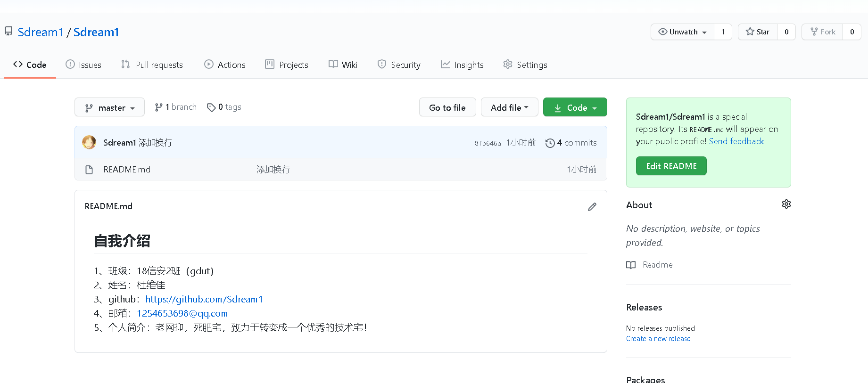Screen dimensions: 868x383
Task: Open the Issues tab
Action: (x=83, y=65)
